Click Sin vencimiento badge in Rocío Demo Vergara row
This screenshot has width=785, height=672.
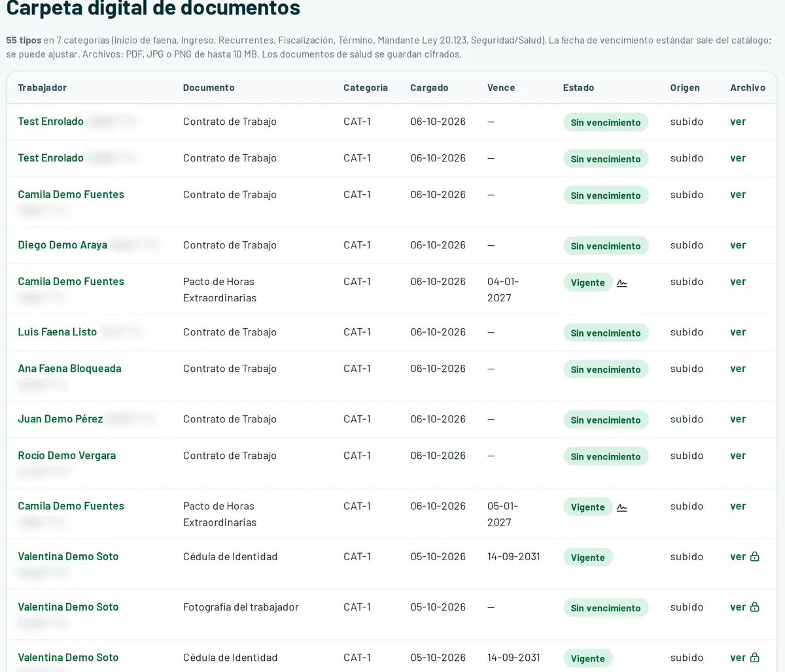pyautogui.click(x=606, y=456)
